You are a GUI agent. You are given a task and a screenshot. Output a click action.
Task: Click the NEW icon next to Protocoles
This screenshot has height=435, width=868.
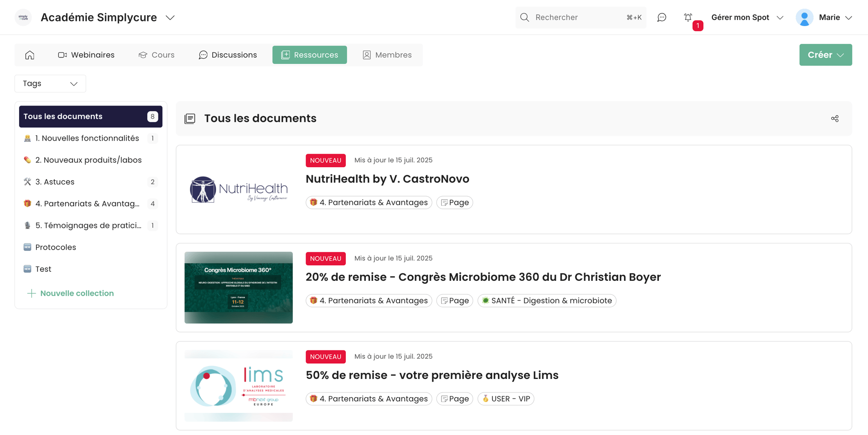click(27, 247)
